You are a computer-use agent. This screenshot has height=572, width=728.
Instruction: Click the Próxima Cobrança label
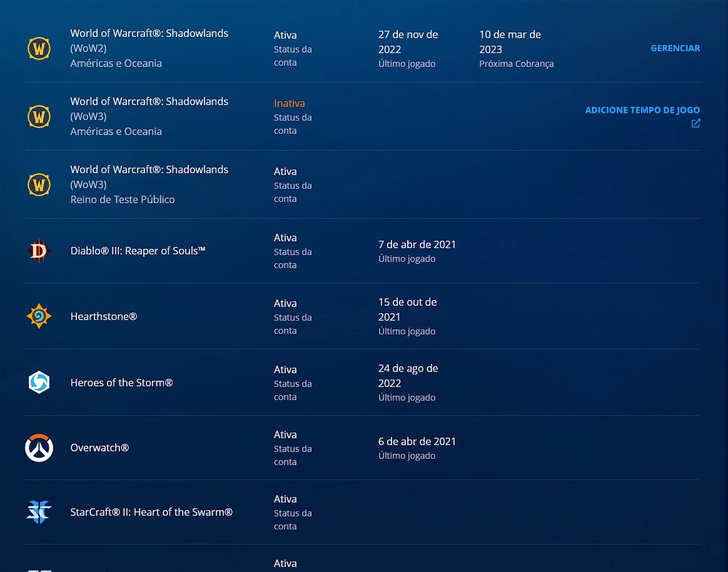click(516, 64)
